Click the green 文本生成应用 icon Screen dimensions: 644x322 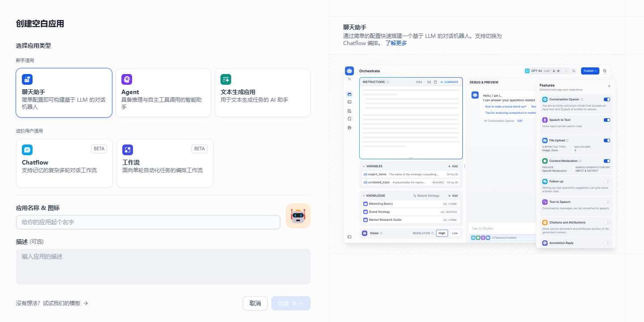(x=226, y=79)
